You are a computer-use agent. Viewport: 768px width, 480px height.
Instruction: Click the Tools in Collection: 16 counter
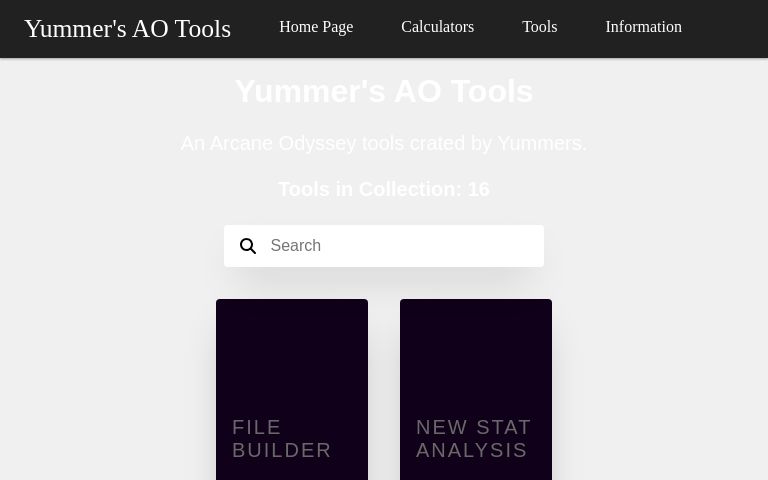pos(384,189)
